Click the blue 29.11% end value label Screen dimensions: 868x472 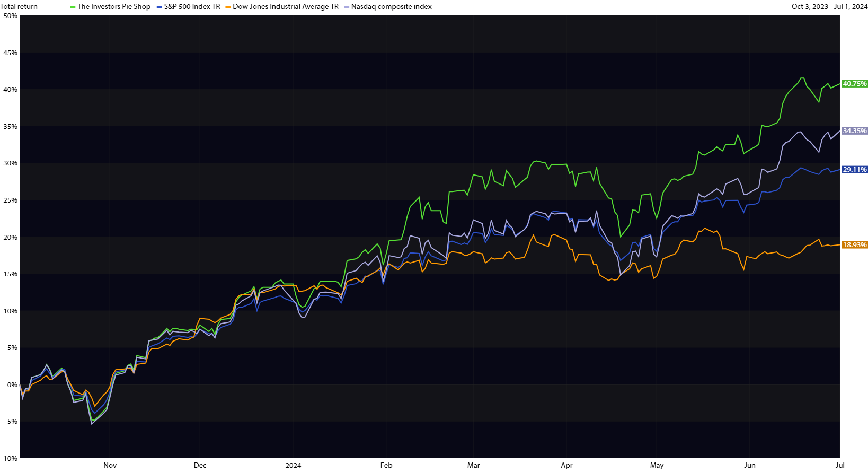pyautogui.click(x=855, y=170)
